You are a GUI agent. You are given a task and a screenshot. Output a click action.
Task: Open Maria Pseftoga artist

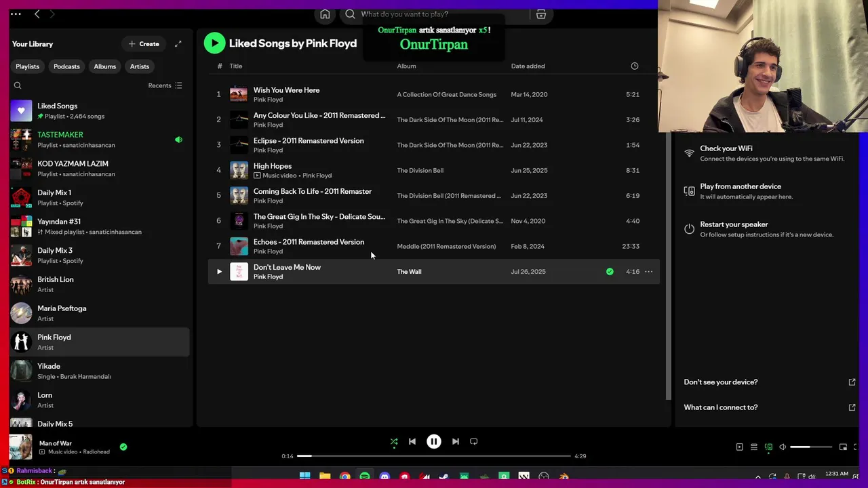pos(99,313)
